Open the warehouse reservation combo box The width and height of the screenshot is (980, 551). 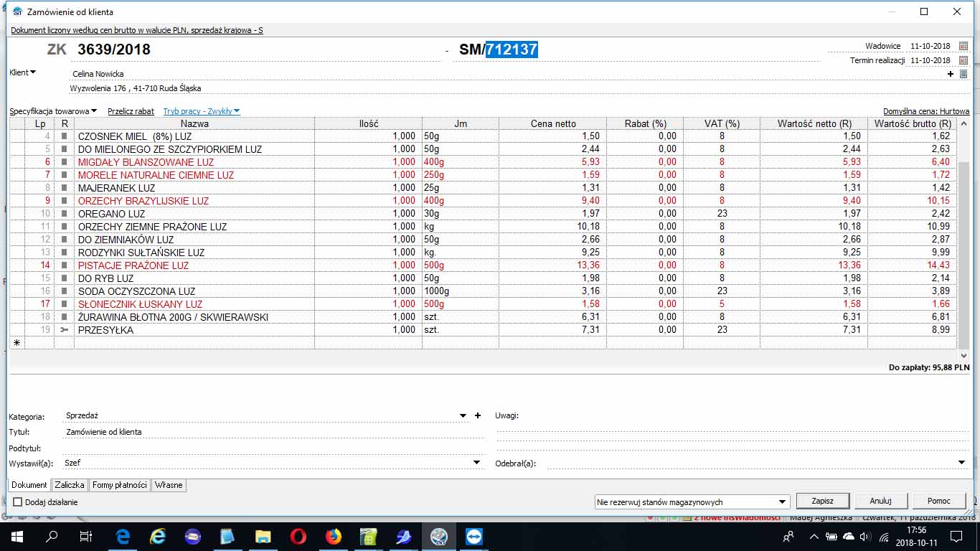[692, 502]
